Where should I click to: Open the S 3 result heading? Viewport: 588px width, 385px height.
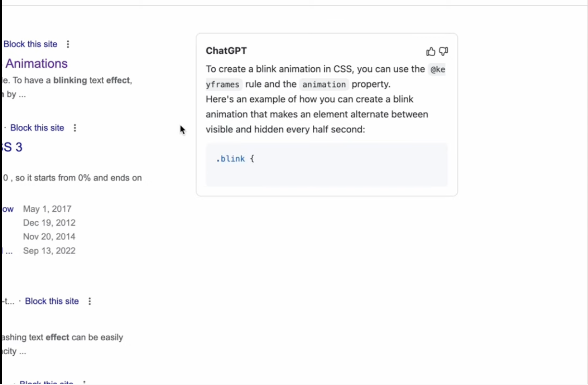[12, 147]
